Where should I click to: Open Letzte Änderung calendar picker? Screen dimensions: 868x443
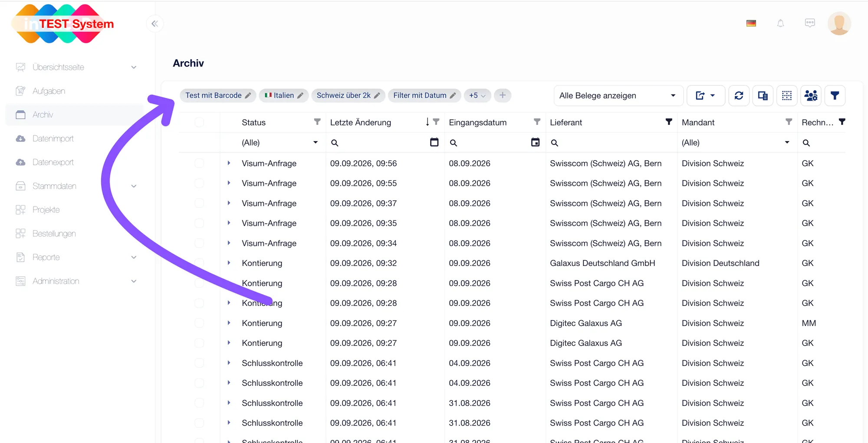point(434,142)
